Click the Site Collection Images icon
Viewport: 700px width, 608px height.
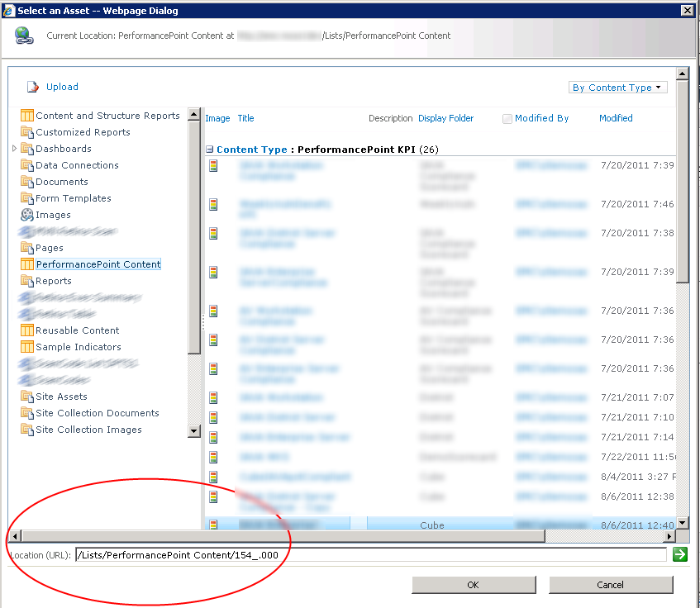(26, 429)
